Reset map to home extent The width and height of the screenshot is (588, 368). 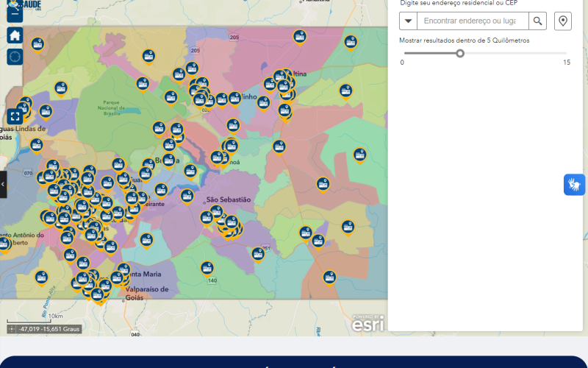[x=15, y=35]
